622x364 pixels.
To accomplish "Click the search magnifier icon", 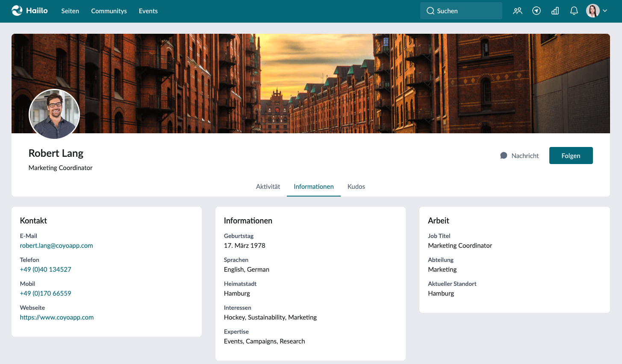I will [x=430, y=11].
